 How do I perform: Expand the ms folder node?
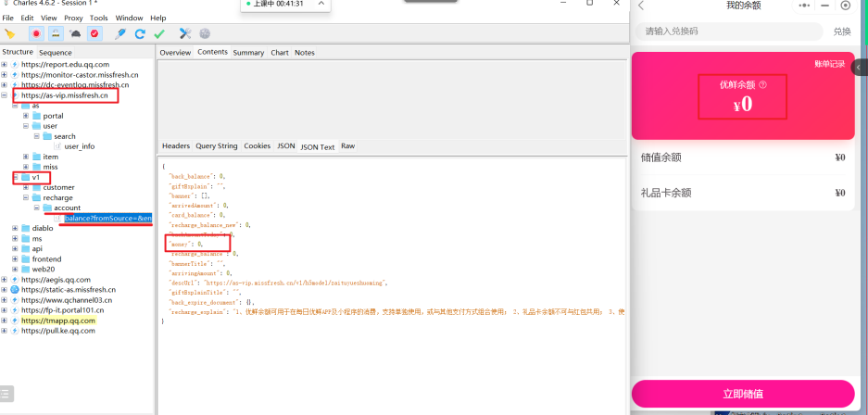click(15, 238)
